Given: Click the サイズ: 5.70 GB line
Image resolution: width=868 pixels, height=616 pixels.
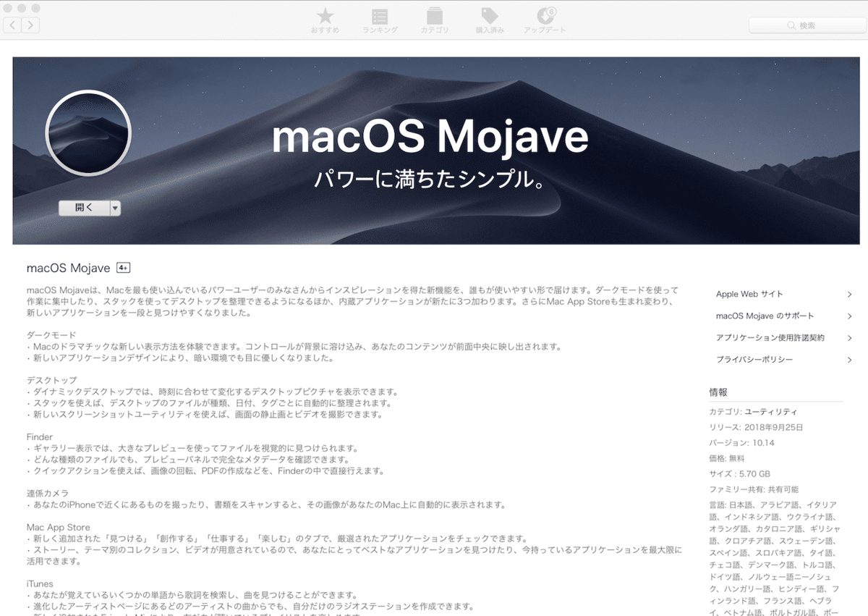Looking at the screenshot, I should (740, 473).
